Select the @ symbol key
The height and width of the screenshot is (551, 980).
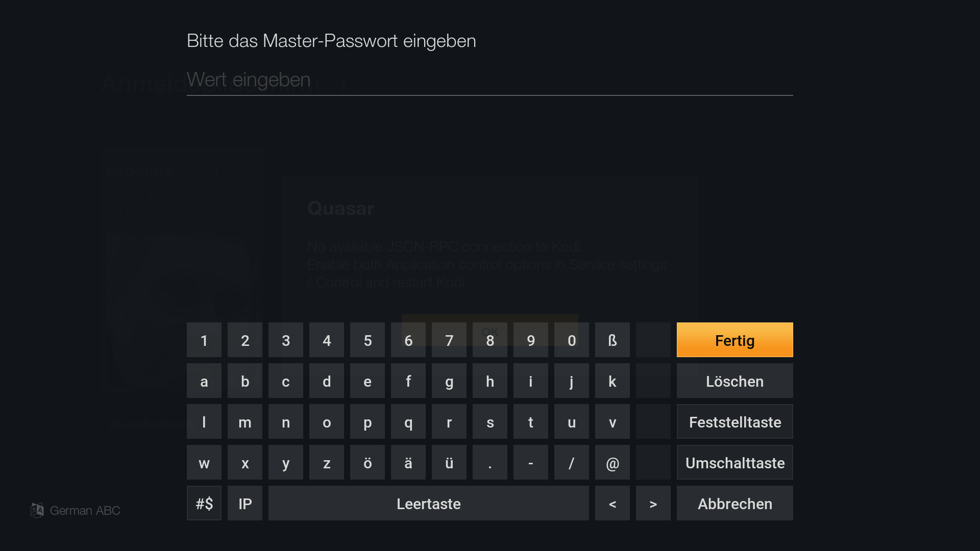pyautogui.click(x=612, y=462)
